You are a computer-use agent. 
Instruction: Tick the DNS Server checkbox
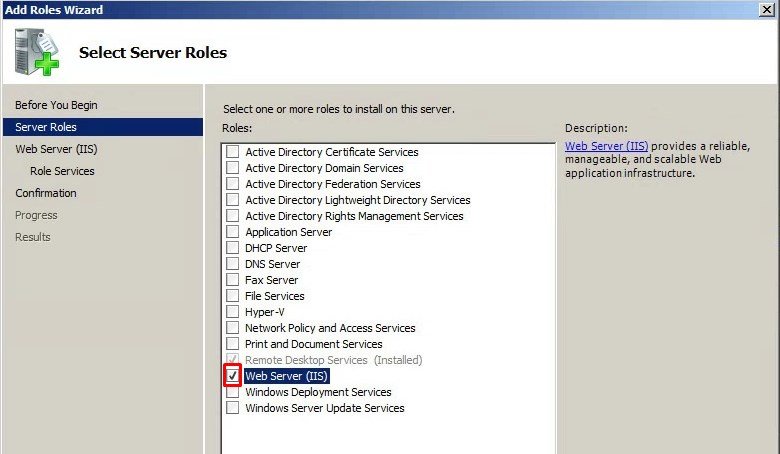(232, 264)
